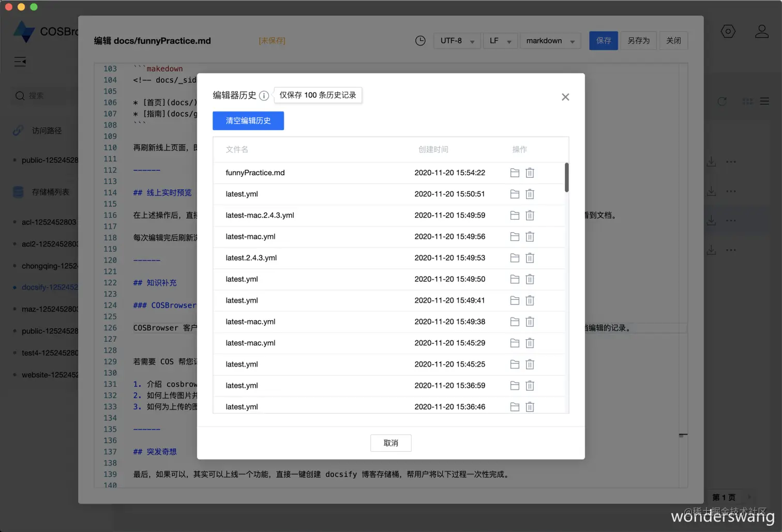
Task: Open folder icon for latest.yml 15:45:25
Action: click(515, 364)
